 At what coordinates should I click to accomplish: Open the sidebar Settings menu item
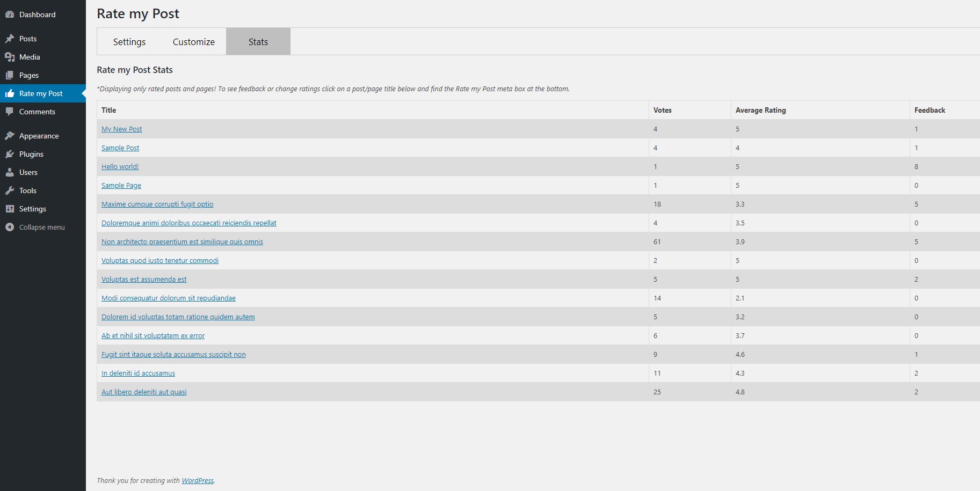32,209
